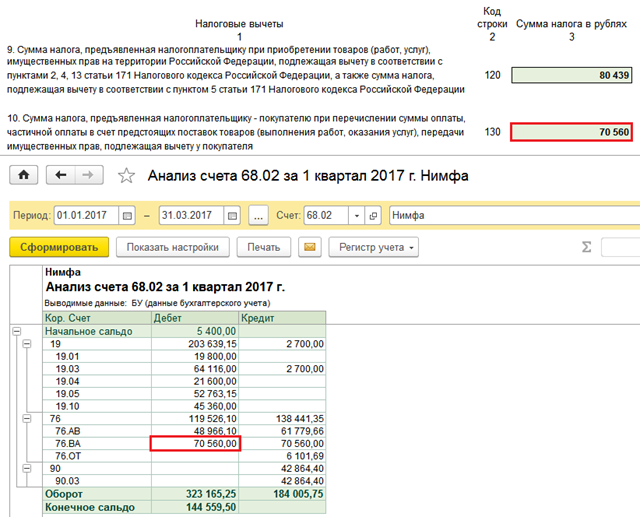
Task: Select line code 130 in declaration
Action: coord(492,132)
